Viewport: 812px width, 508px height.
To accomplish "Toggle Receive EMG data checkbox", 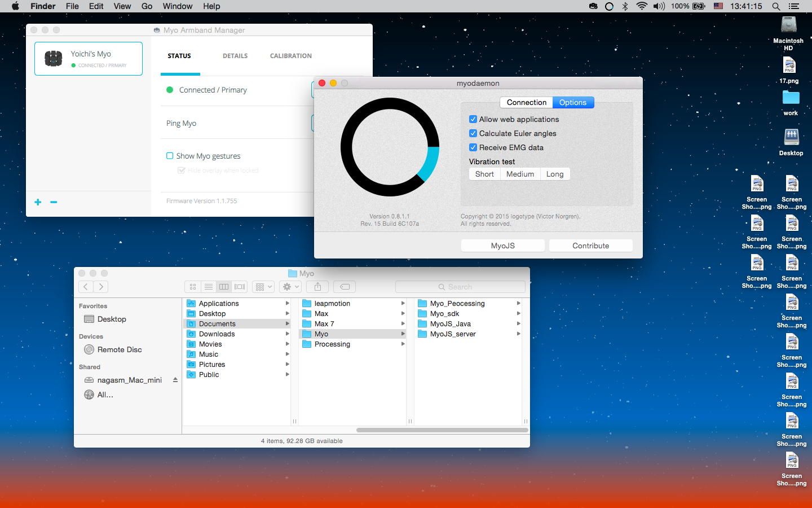I will point(473,147).
